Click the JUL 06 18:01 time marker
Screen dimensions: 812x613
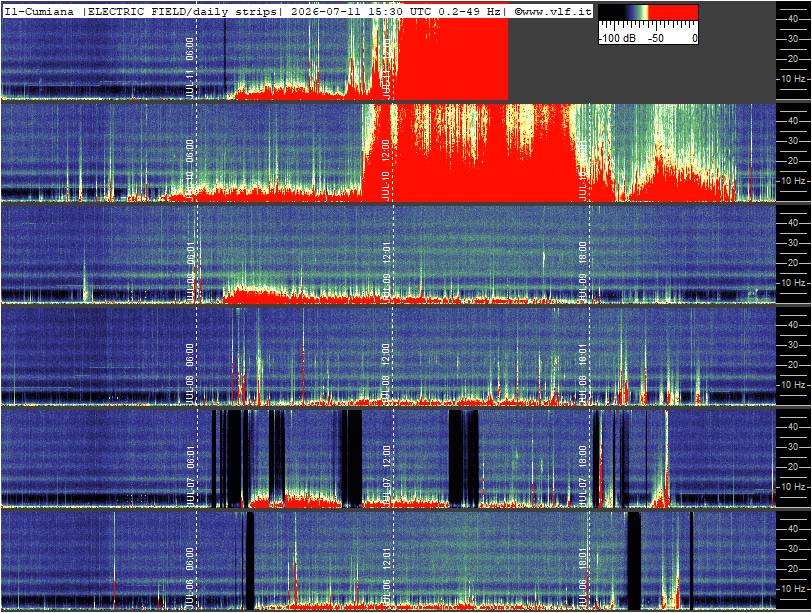(583, 577)
